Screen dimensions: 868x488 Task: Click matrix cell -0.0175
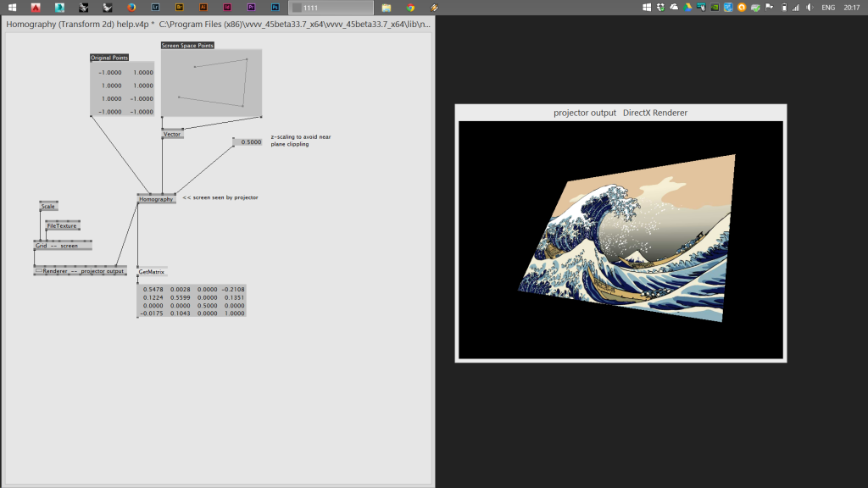(152, 313)
